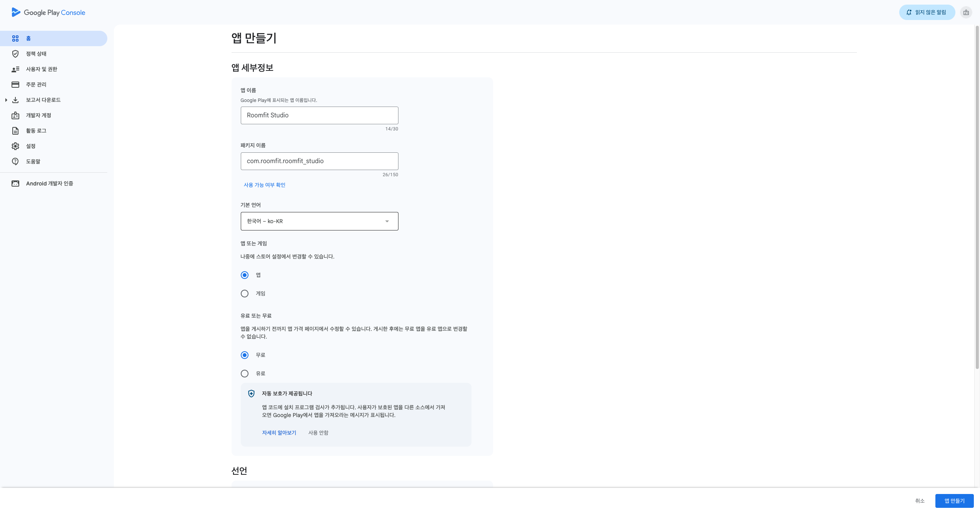980x514 pixels.
Task: Click the 도움말 question mark icon
Action: pos(15,162)
